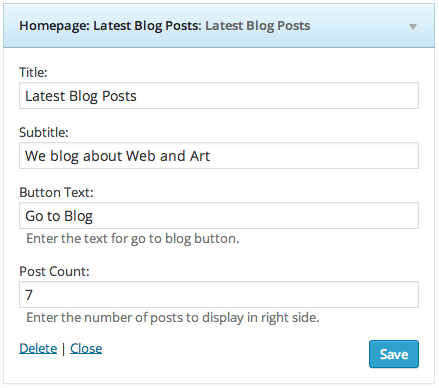Click the separator bar between Delete and Close
Image resolution: width=439 pixels, height=388 pixels.
tap(63, 349)
